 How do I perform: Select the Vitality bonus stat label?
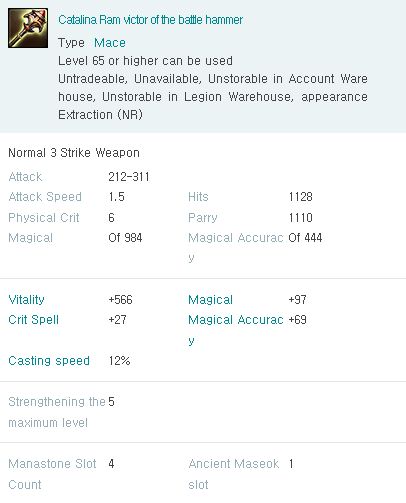(x=26, y=300)
